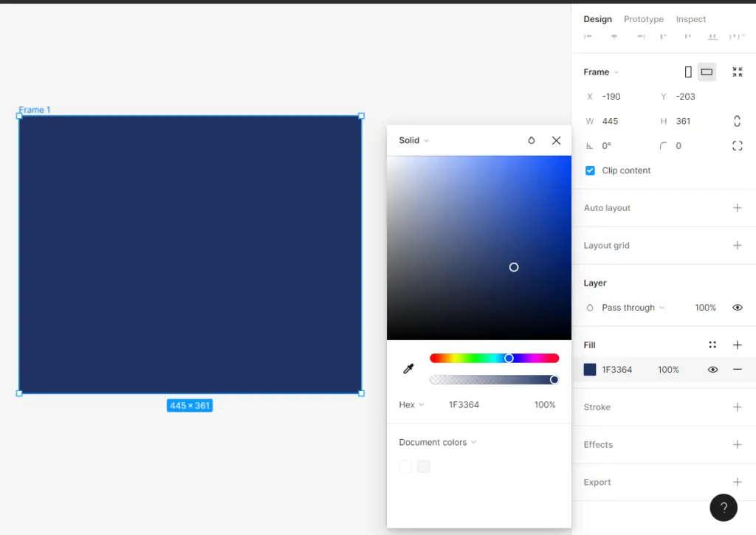Add an effect
This screenshot has height=535, width=756.
pos(738,445)
